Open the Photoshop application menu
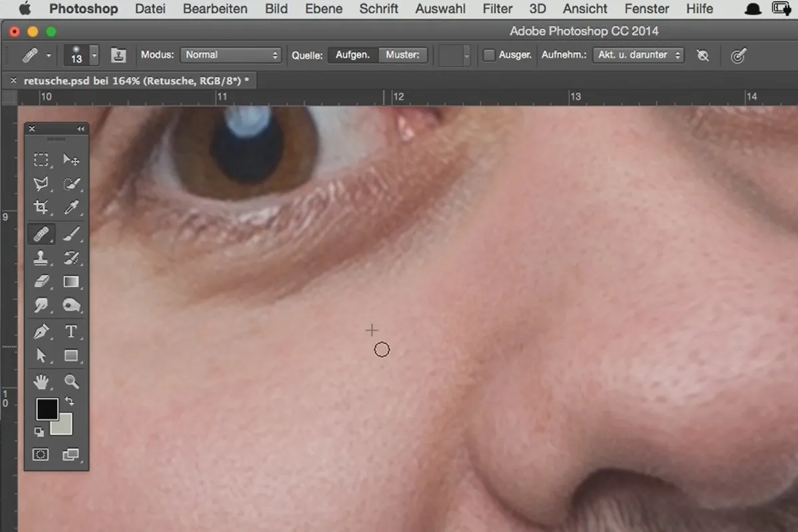798x532 pixels. coord(84,9)
